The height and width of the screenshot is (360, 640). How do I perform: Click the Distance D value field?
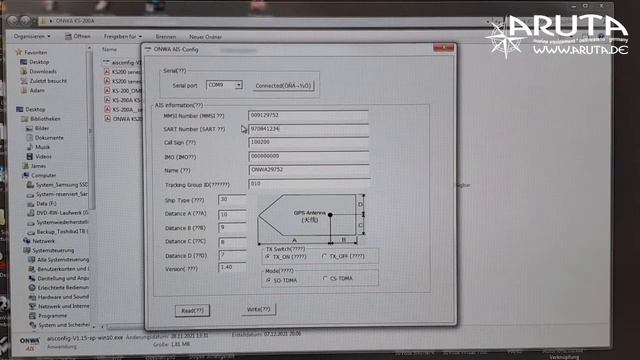[x=232, y=256]
